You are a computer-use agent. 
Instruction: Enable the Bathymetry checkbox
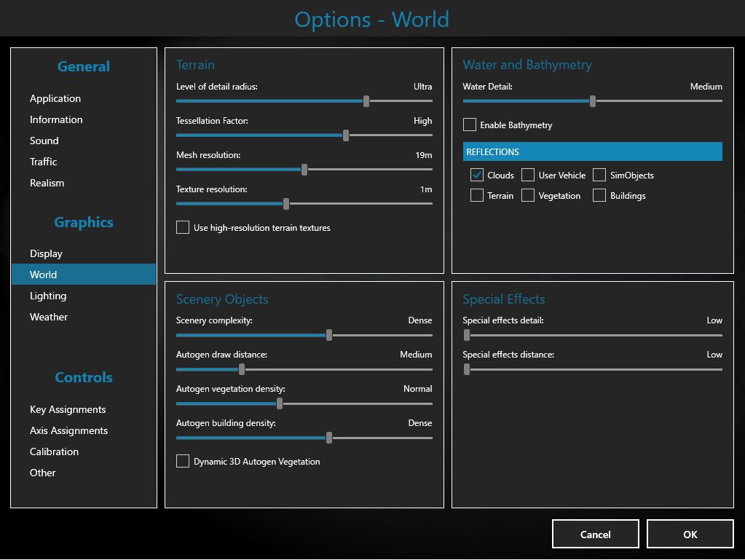pyautogui.click(x=470, y=125)
